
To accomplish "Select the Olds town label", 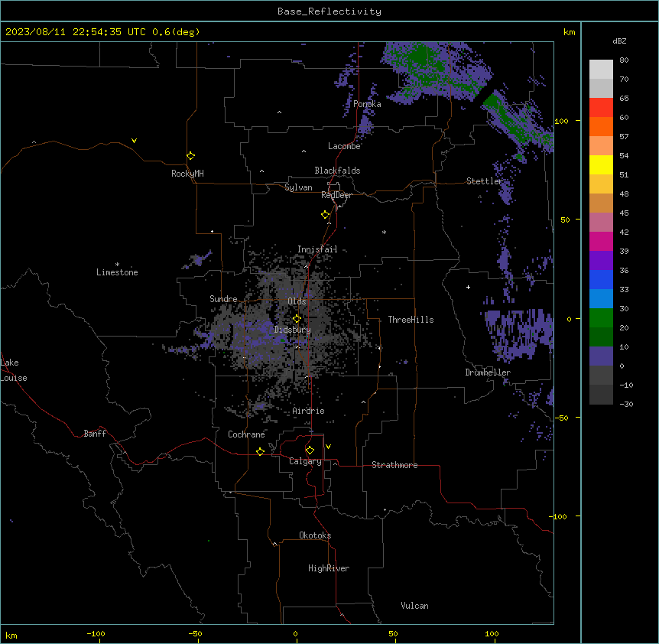I will pyautogui.click(x=297, y=301).
